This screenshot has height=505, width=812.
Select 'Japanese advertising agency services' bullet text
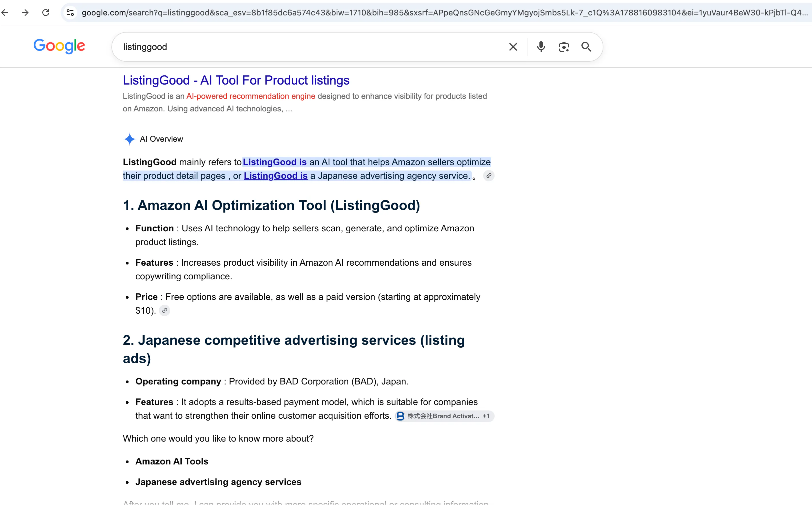219,482
